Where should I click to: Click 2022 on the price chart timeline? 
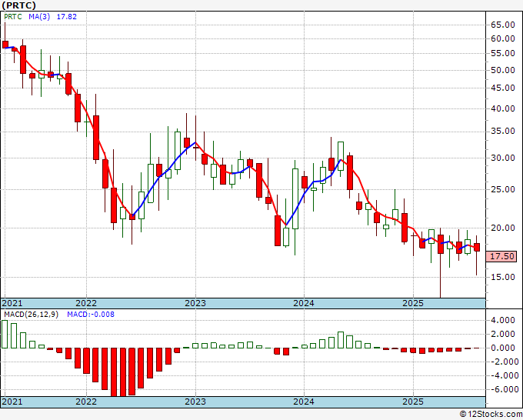pos(86,303)
